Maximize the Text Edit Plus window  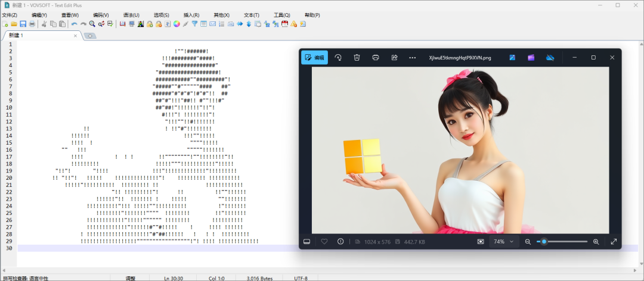pyautogui.click(x=618, y=5)
